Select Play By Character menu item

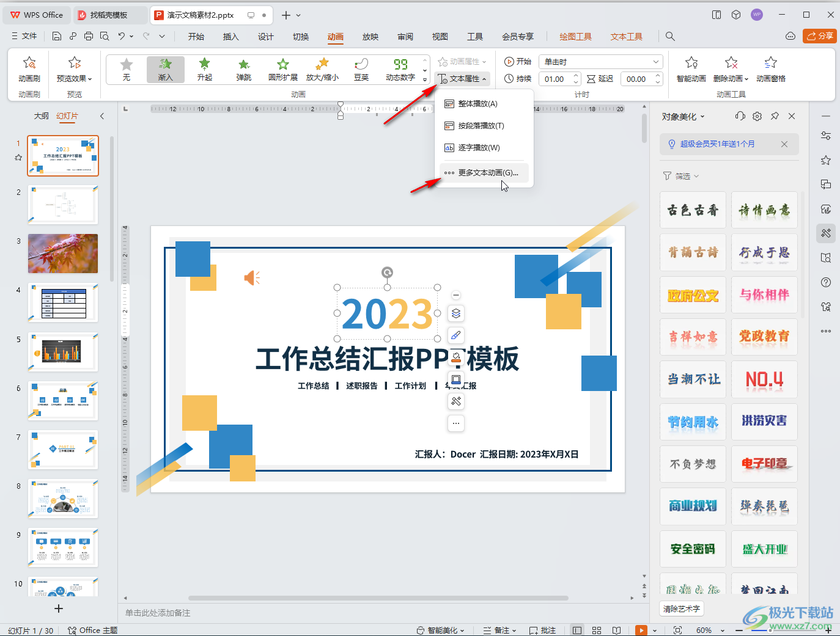484,148
